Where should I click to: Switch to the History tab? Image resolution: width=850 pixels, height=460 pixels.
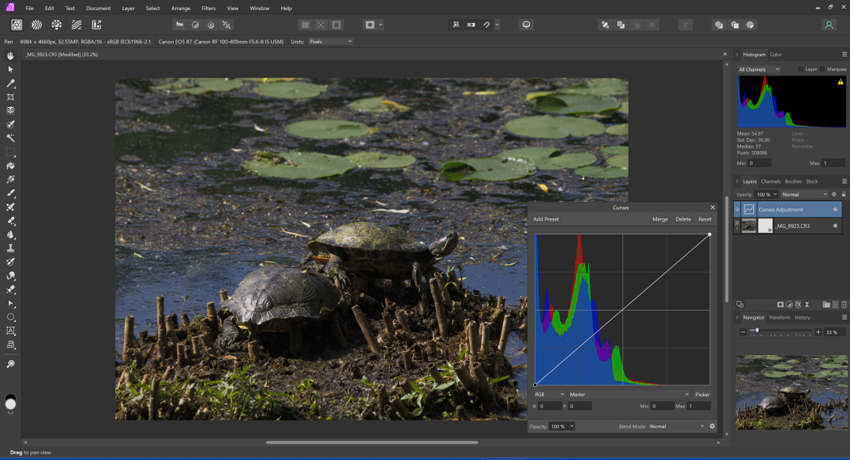(x=802, y=318)
